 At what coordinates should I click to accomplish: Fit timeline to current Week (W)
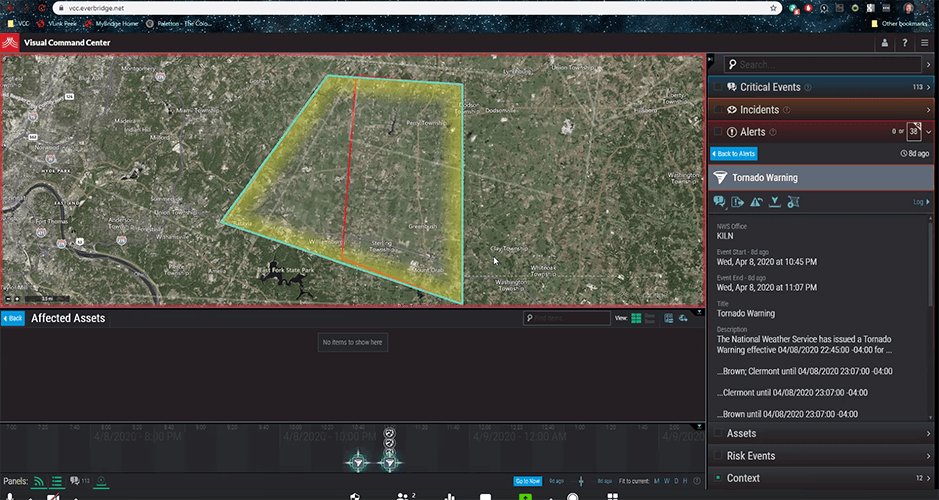tap(667, 481)
